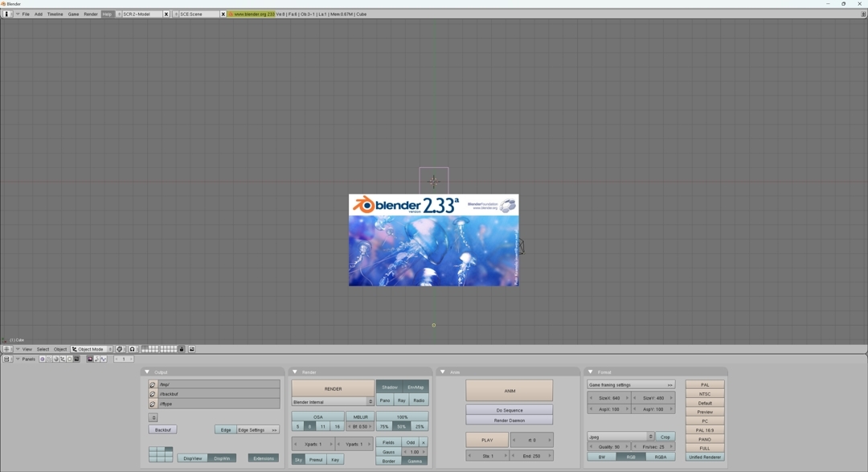868x472 pixels.
Task: Click the render this window icon
Action: click(x=192, y=349)
